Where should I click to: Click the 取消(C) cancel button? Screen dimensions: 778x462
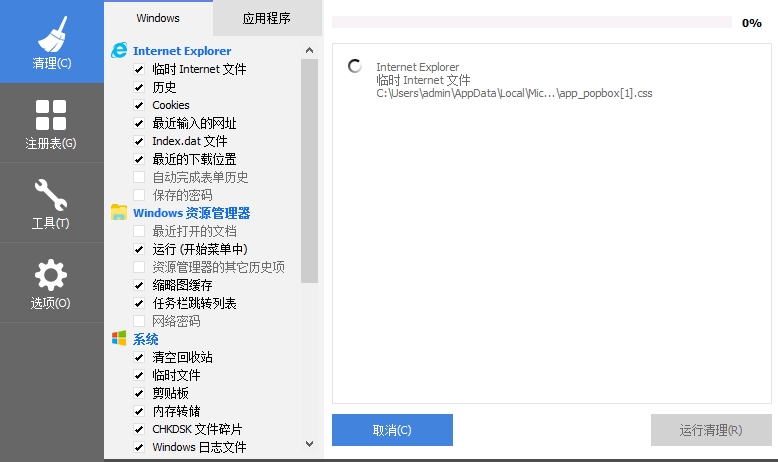[392, 430]
